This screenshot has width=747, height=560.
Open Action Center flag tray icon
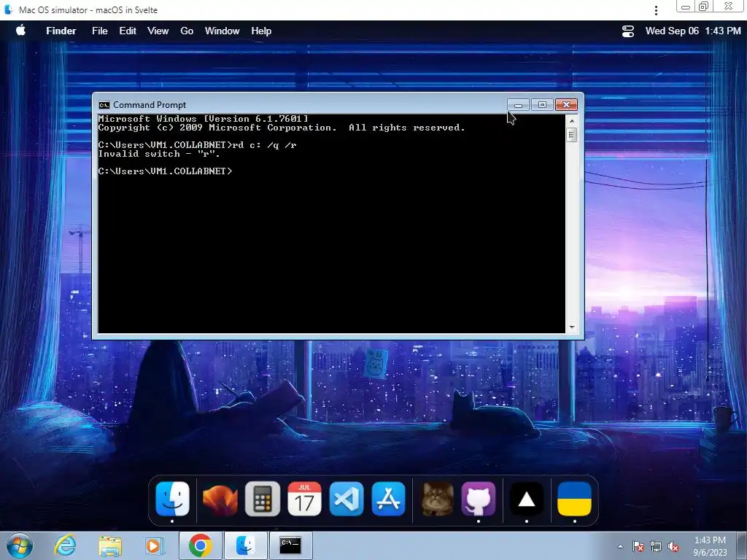pos(638,547)
